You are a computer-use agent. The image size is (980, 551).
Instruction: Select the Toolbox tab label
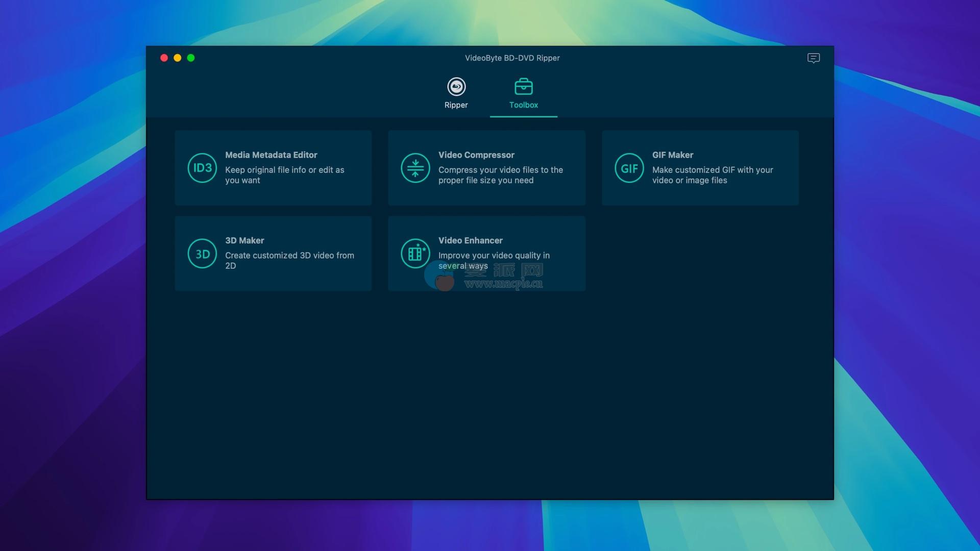pos(523,105)
